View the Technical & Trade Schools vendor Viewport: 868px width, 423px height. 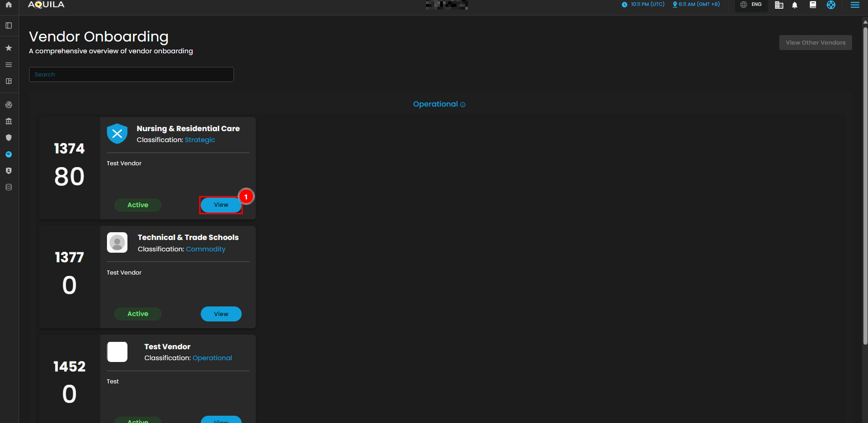(221, 314)
